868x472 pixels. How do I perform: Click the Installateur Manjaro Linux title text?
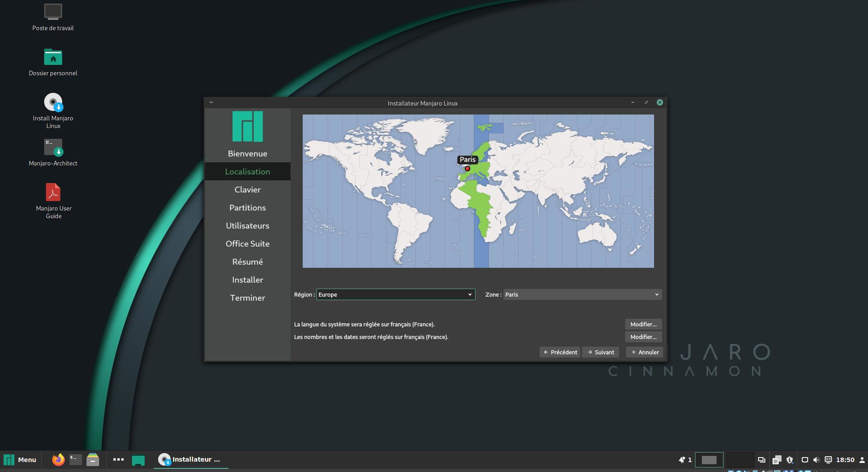423,103
